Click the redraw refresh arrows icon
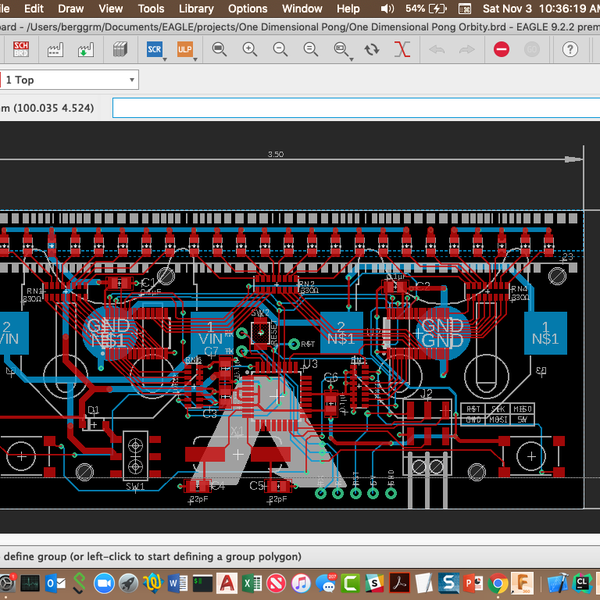 pyautogui.click(x=372, y=48)
